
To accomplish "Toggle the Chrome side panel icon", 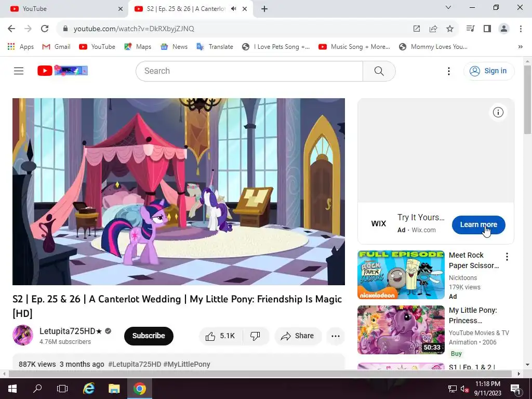I will point(487,29).
